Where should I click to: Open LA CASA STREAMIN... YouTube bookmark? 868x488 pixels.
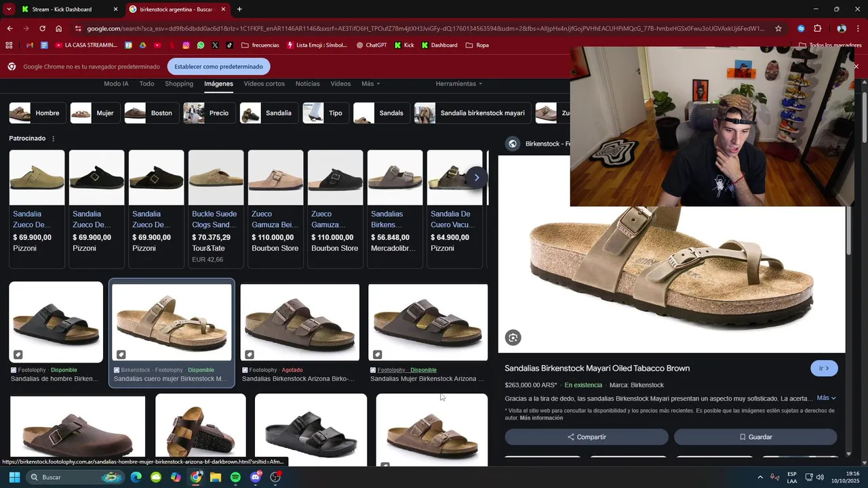pos(86,45)
